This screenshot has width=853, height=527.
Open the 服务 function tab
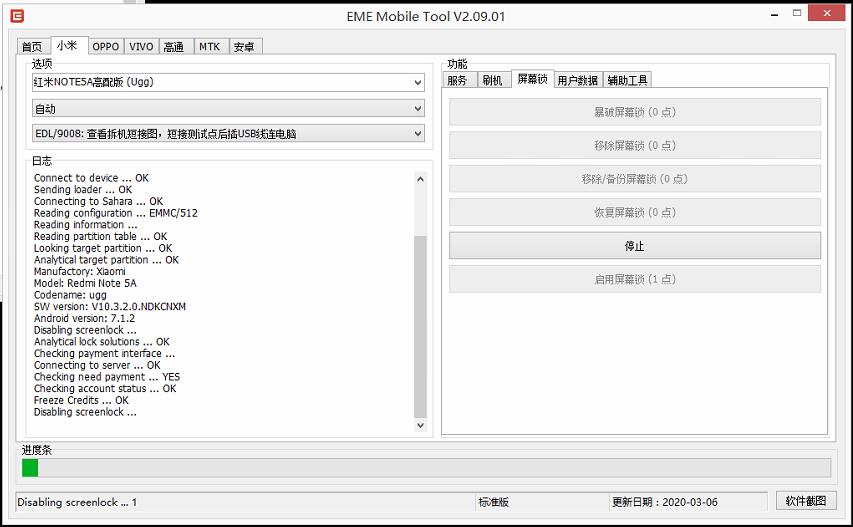[x=458, y=80]
